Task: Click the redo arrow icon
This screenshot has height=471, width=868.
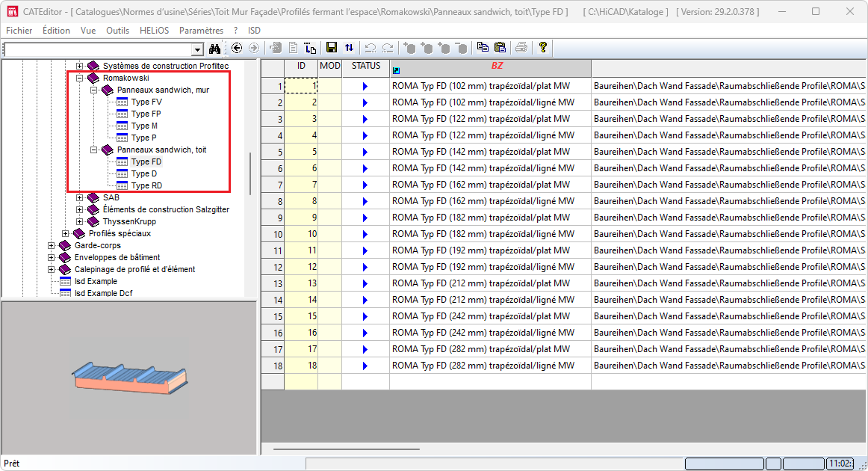Action: tap(388, 48)
